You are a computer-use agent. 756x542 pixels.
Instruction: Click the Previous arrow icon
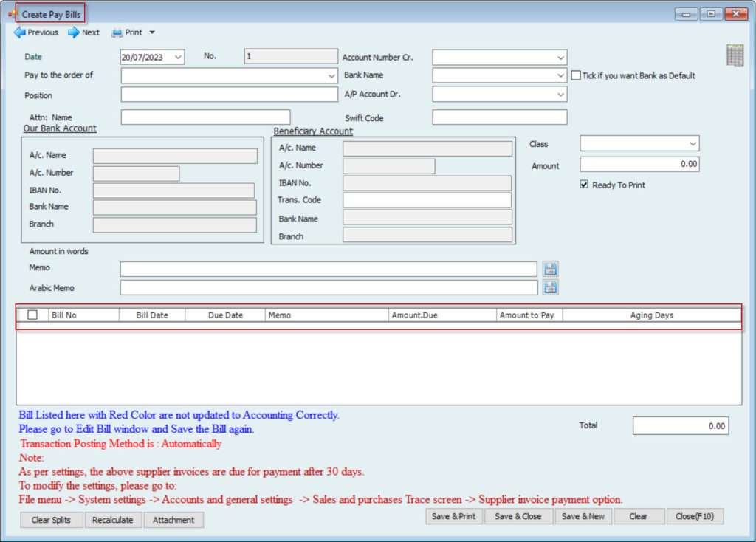19,32
